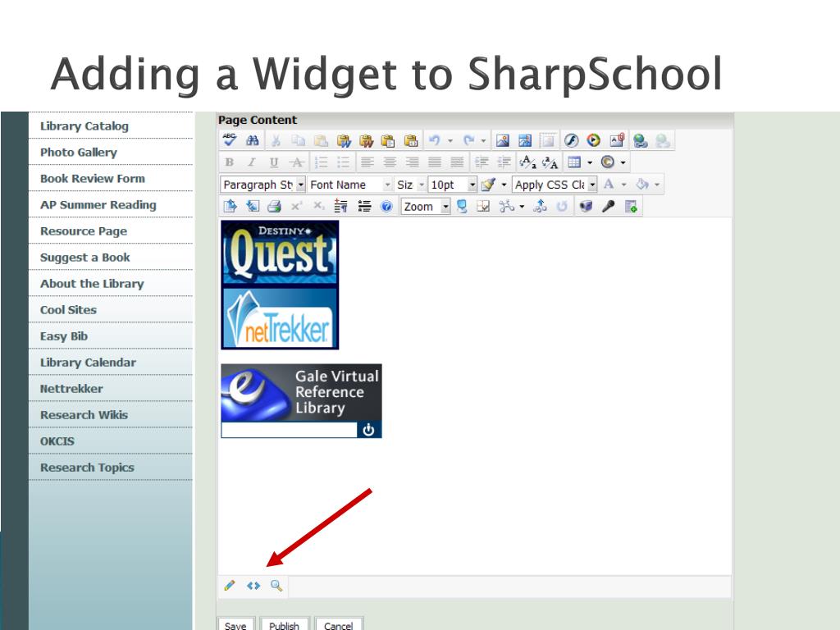Click the Insert Table grid icon
Image resolution: width=840 pixels, height=630 pixels.
point(574,162)
